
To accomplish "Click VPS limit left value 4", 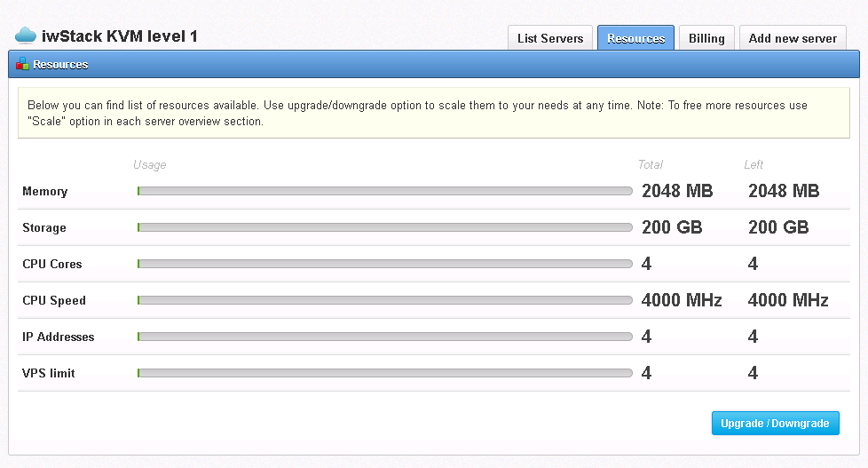I will [x=753, y=373].
